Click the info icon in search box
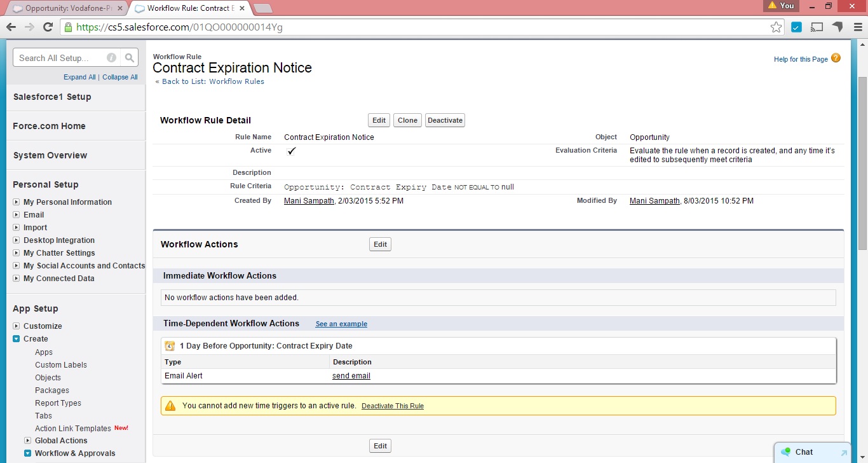This screenshot has height=463, width=868. click(x=112, y=58)
